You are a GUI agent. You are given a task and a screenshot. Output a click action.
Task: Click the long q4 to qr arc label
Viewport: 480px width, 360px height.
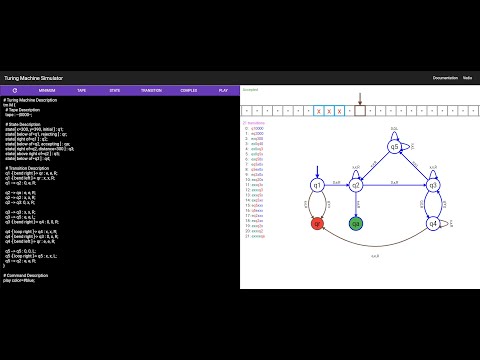(x=375, y=256)
